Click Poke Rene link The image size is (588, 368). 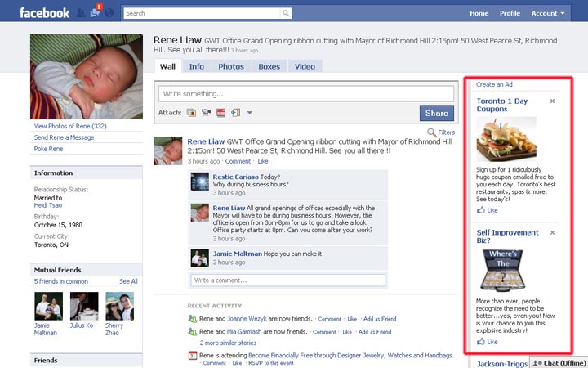48,149
